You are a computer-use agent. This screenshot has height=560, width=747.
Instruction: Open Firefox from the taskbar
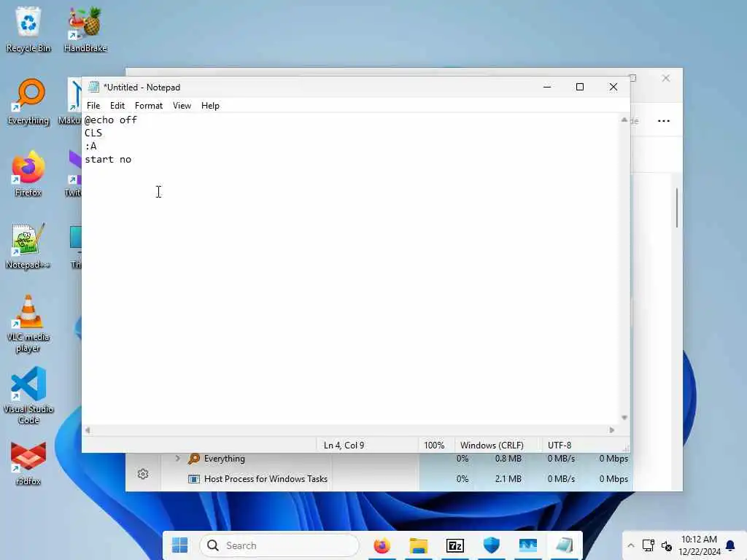click(x=382, y=545)
